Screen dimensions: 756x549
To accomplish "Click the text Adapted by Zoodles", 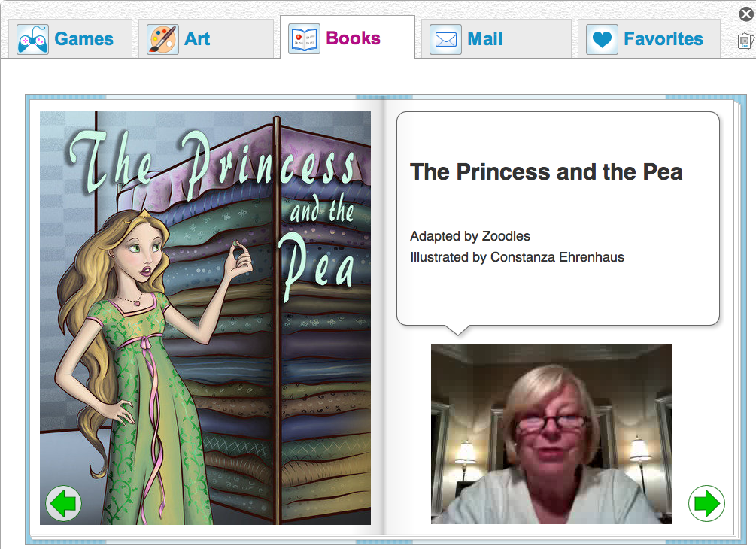I will (470, 236).
